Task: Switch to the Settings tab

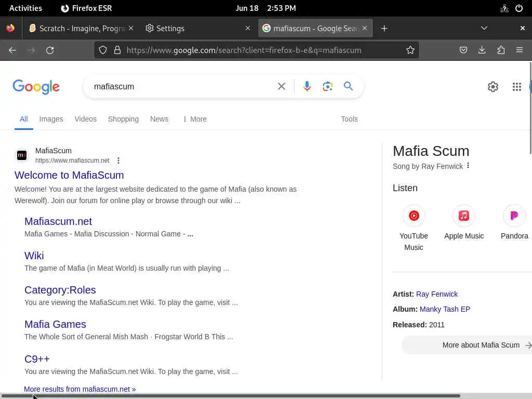Action: click(x=197, y=29)
